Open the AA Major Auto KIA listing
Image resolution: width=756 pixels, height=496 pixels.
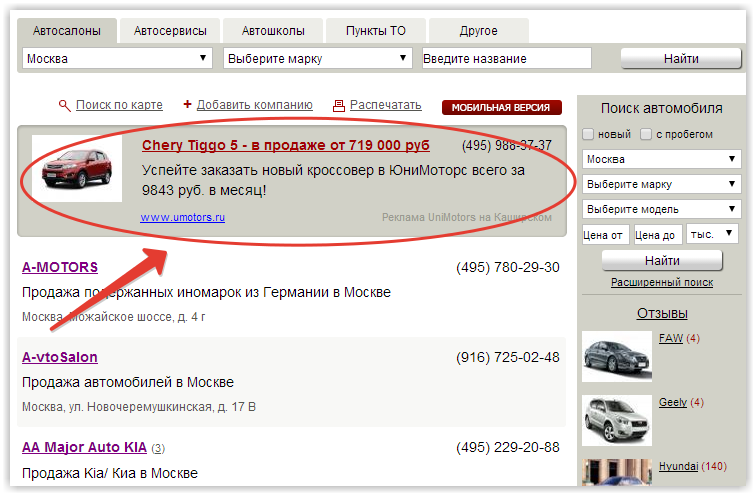[x=84, y=447]
